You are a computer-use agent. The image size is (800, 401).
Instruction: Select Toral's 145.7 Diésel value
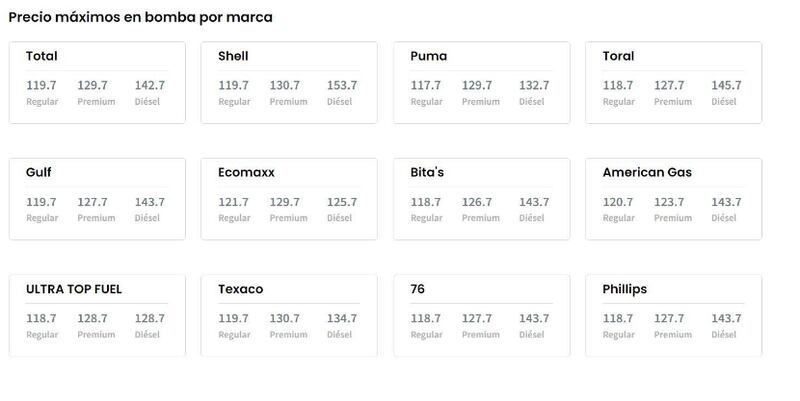(727, 86)
